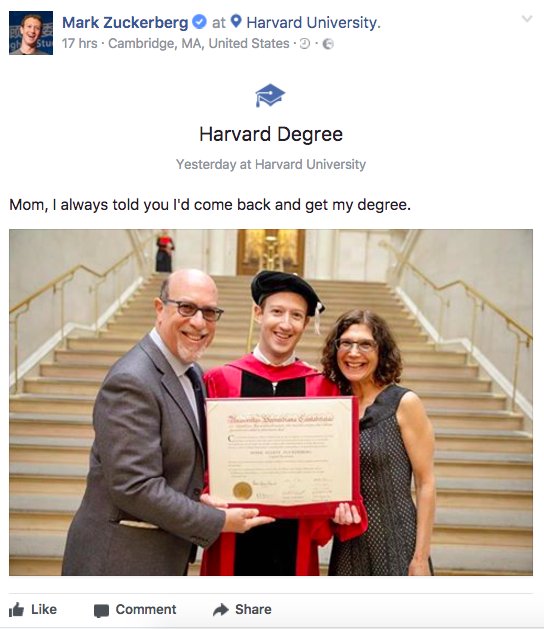The width and height of the screenshot is (544, 629).
Task: Click the blue verified badge icon
Action: (x=199, y=22)
